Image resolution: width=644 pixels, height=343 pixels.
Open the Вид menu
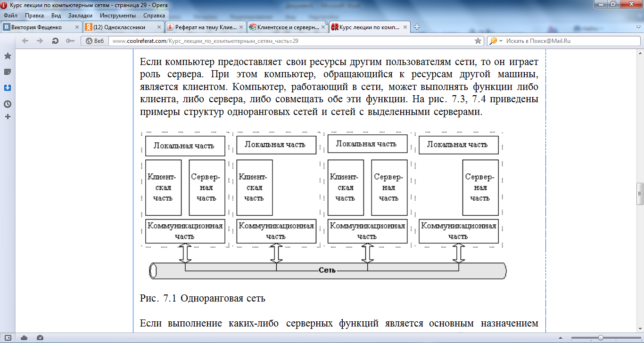(56, 15)
